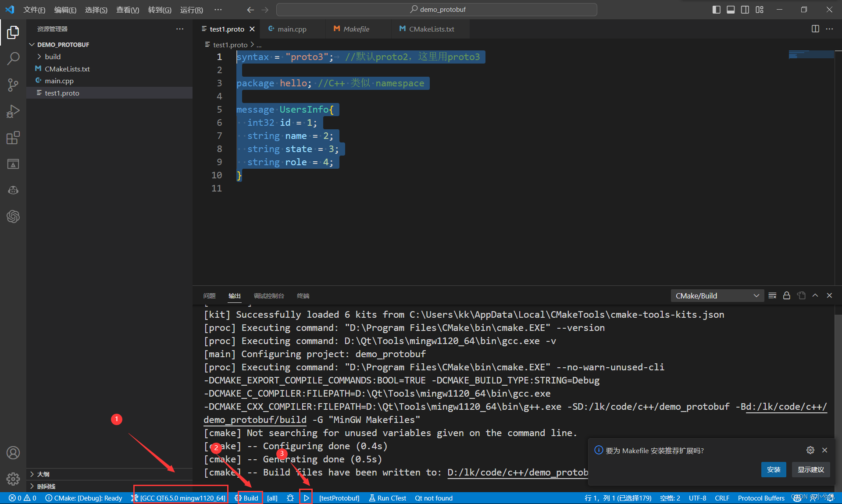
Task: Change the CRLF end of line setting
Action: (x=722, y=498)
